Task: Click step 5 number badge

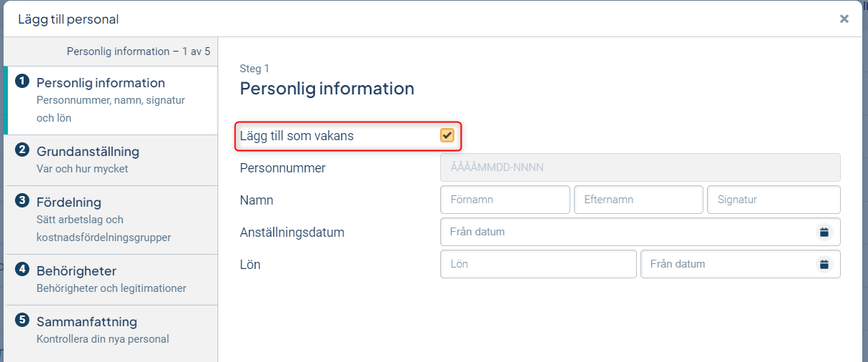Action: point(21,321)
